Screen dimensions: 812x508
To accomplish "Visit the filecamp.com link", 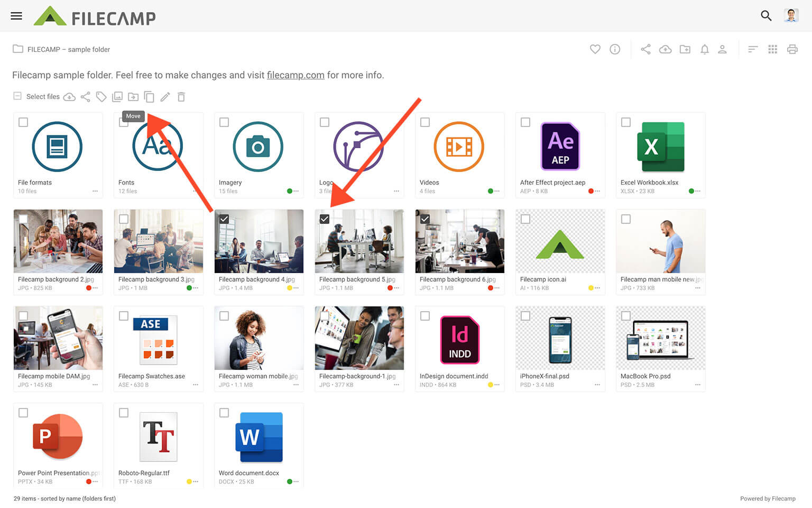I will 296,75.
